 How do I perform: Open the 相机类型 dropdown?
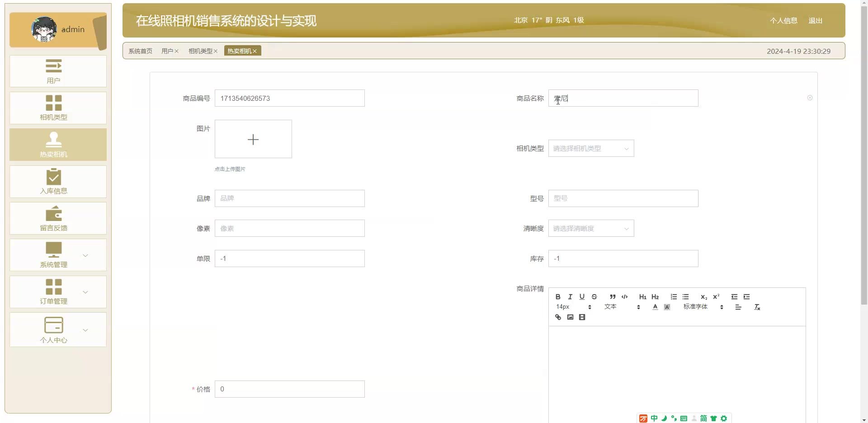(591, 149)
